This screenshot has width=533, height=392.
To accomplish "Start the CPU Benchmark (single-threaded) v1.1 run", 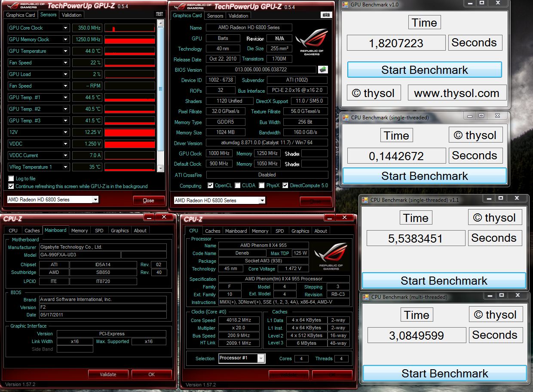I will [444, 281].
